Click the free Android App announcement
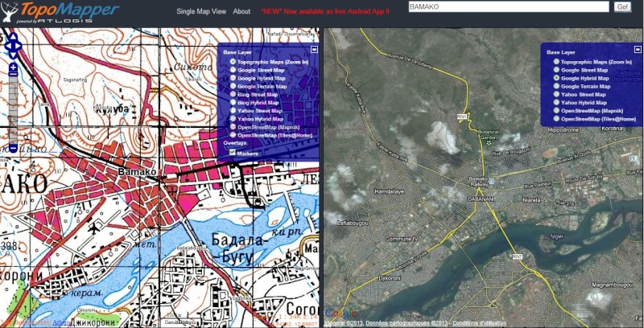 pyautogui.click(x=325, y=11)
